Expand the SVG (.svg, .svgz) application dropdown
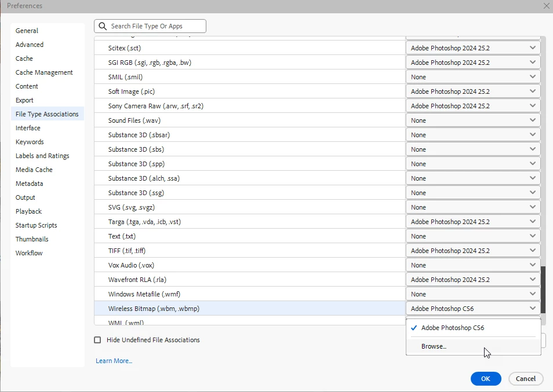Viewport: 553px width, 392px height. 473,207
